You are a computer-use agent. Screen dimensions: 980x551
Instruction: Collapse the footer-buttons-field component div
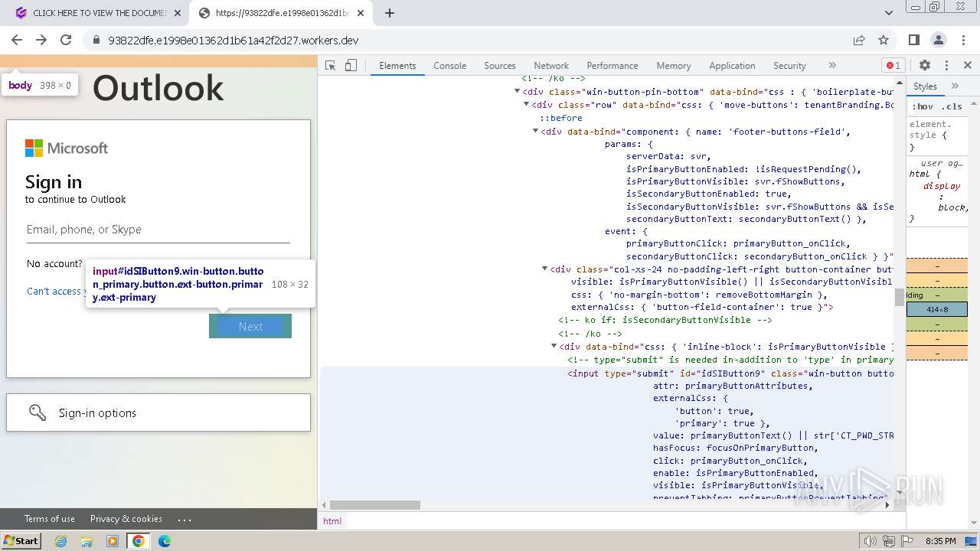[536, 132]
